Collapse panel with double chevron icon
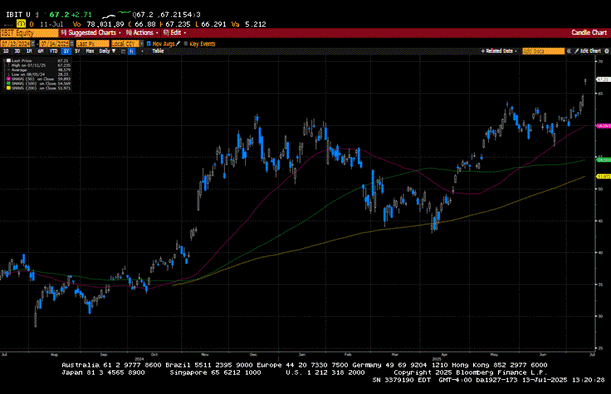Screen dimensions: 611x394 569,51
